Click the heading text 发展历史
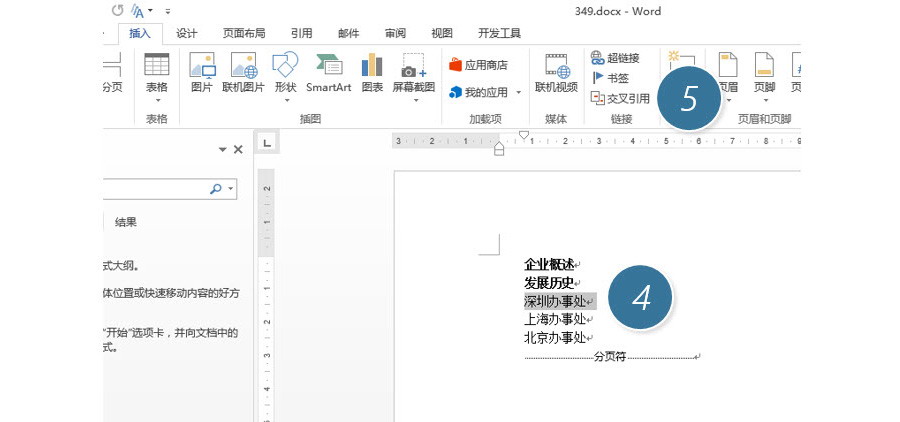The width and height of the screenshot is (900, 422). [x=549, y=282]
